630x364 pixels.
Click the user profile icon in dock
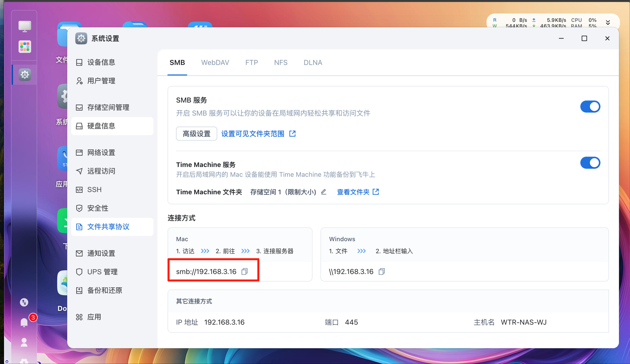coord(24,342)
